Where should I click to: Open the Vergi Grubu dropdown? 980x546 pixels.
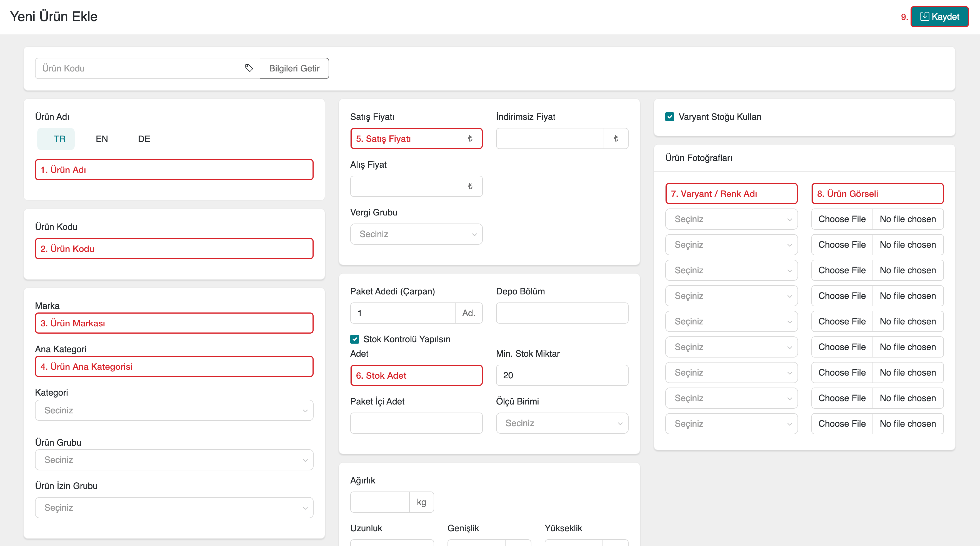coord(416,234)
